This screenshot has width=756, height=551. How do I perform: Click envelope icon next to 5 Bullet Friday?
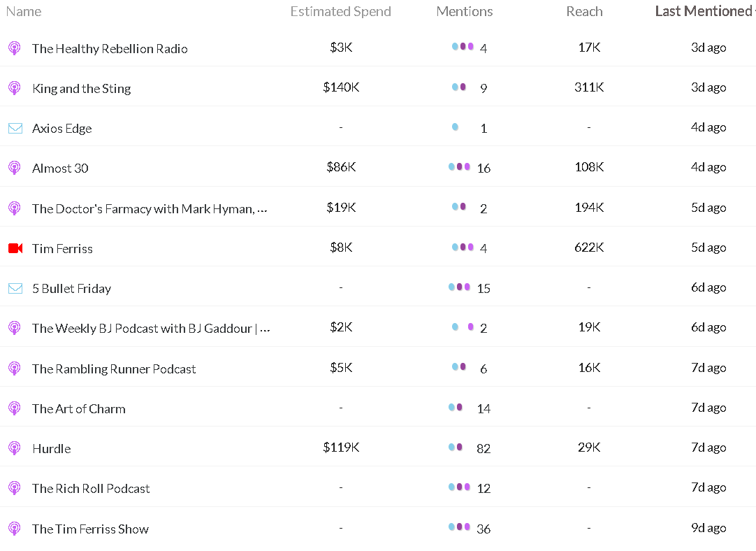[15, 289]
